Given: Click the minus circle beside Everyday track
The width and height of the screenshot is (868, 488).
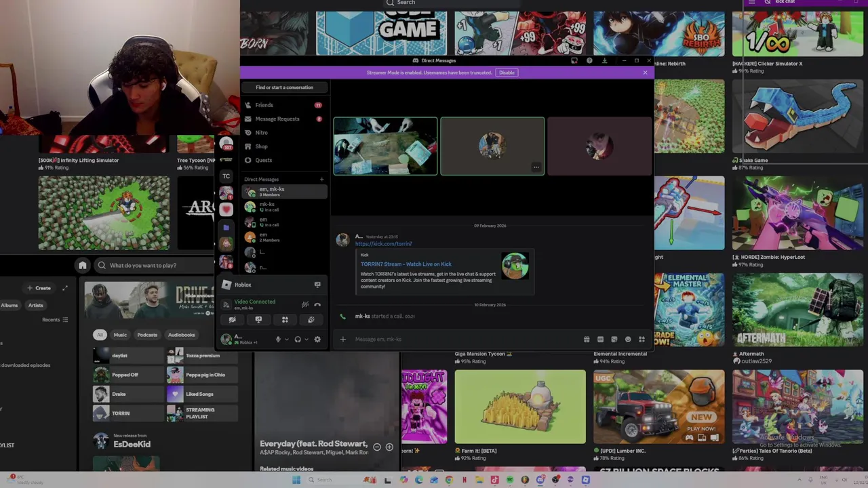Looking at the screenshot, I should tap(377, 447).
